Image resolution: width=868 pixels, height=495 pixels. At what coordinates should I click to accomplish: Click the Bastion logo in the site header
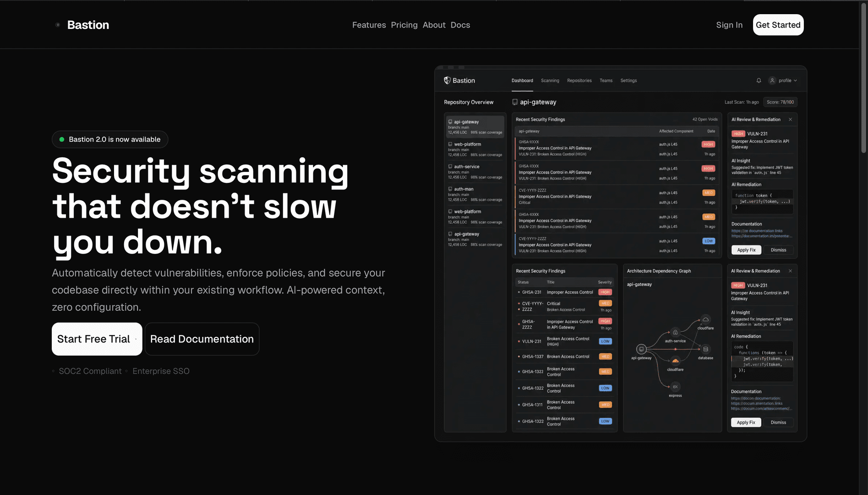point(83,25)
